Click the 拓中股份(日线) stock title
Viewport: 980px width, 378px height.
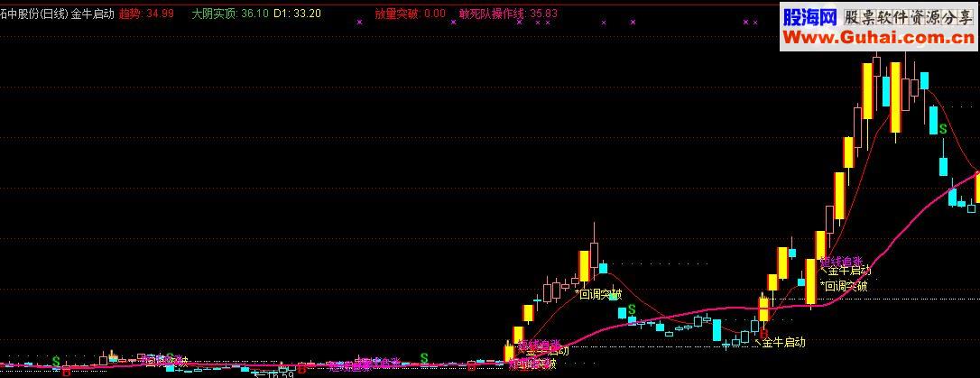click(33, 14)
